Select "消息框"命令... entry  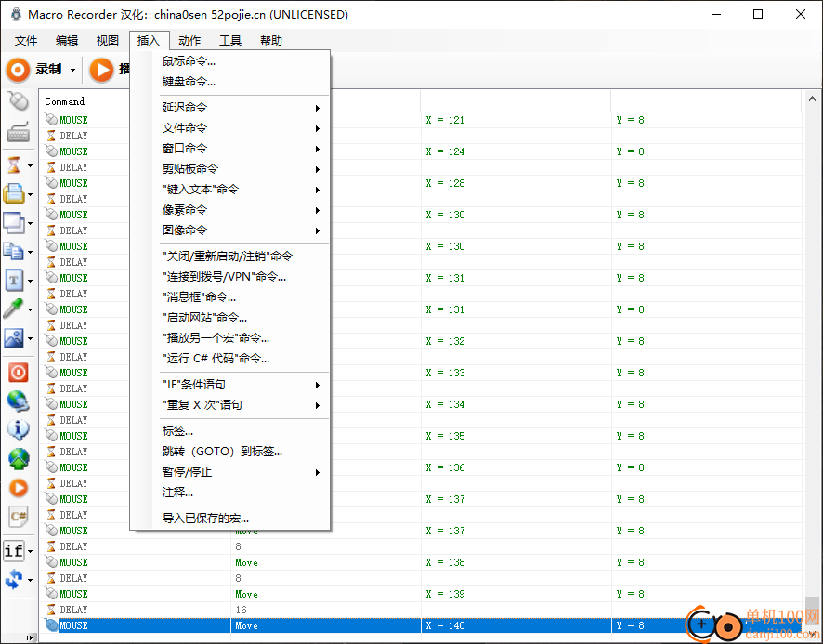point(229,297)
